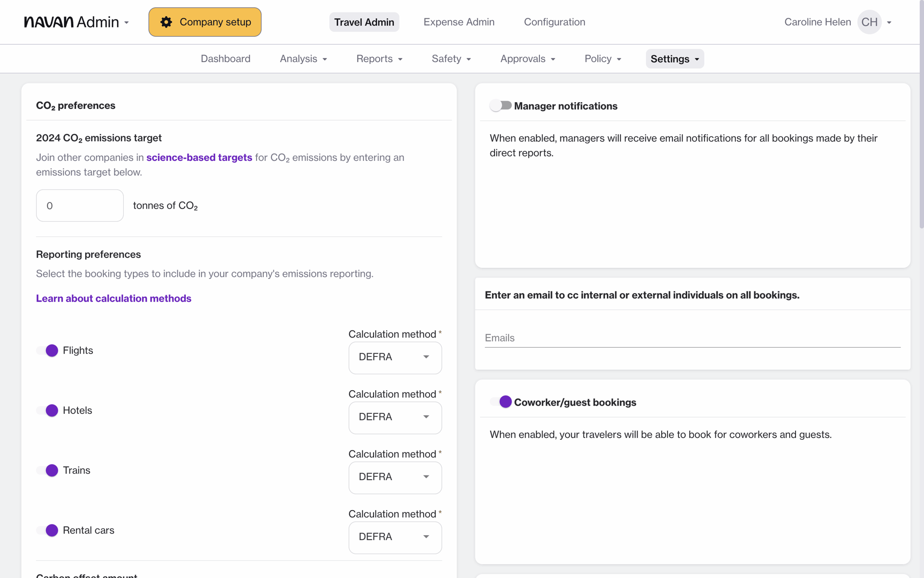This screenshot has height=578, width=924.
Task: Open the Settings menu
Action: (x=675, y=59)
